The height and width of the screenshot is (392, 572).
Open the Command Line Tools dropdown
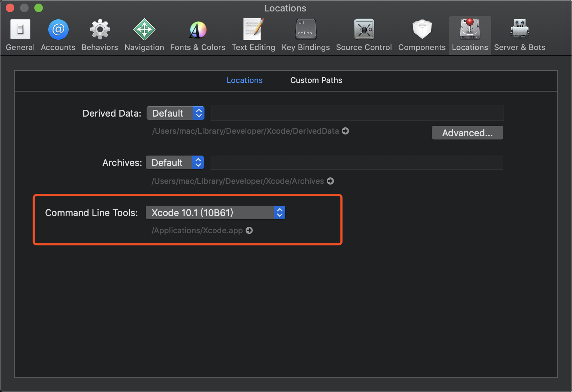click(x=216, y=212)
